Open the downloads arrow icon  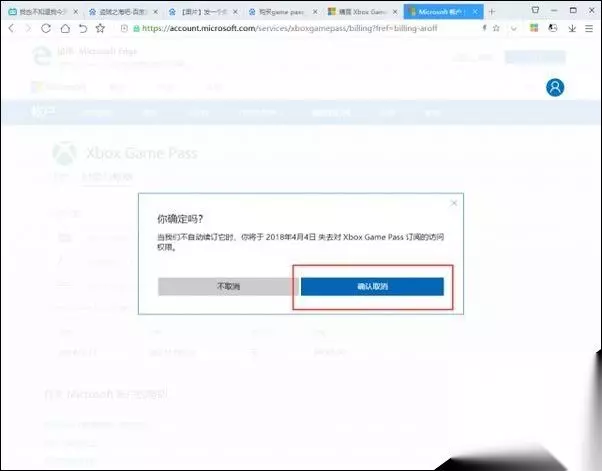[x=572, y=28]
